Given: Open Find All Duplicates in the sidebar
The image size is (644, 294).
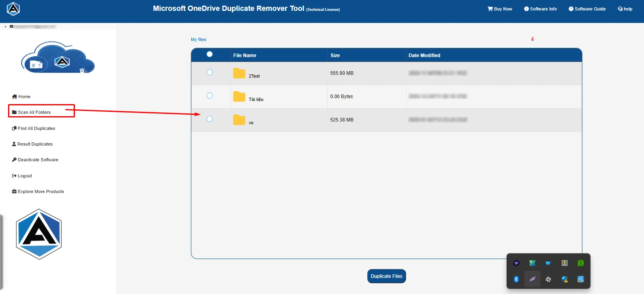Looking at the screenshot, I should click(34, 128).
